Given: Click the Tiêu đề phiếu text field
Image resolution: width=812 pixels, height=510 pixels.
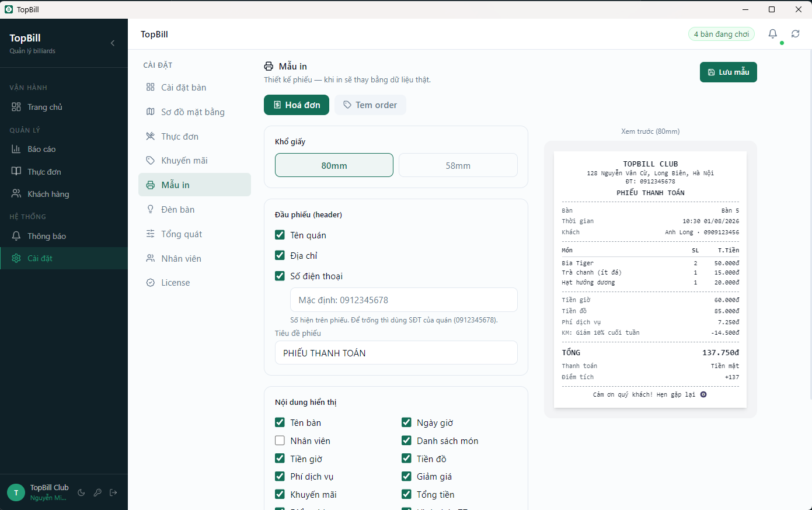Looking at the screenshot, I should (396, 353).
